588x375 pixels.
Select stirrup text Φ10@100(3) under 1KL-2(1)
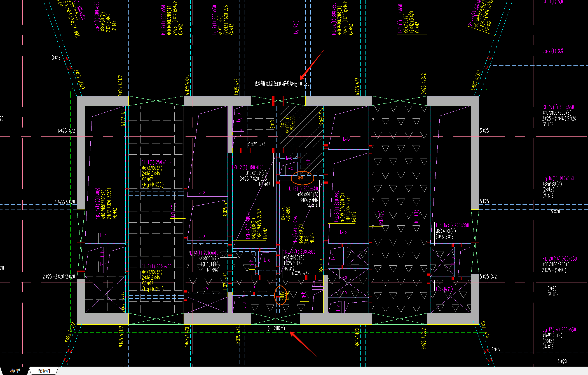tap(256, 173)
